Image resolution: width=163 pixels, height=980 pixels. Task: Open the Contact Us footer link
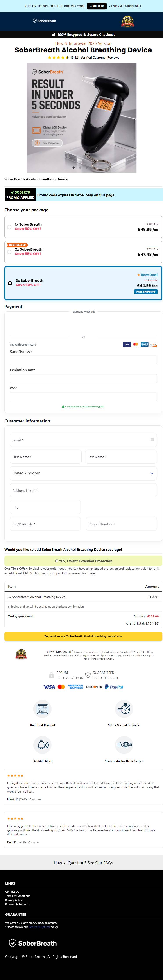pos(12,892)
